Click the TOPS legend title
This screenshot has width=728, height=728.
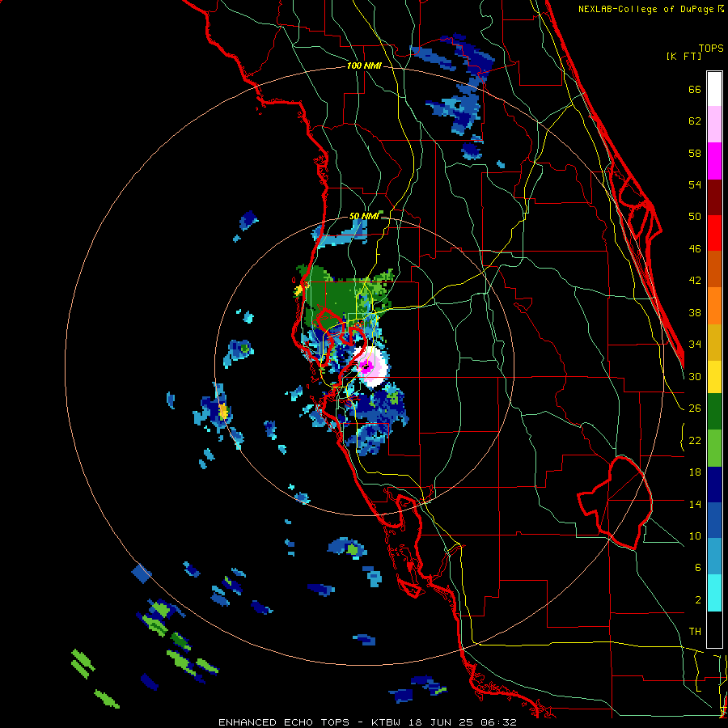tap(711, 49)
